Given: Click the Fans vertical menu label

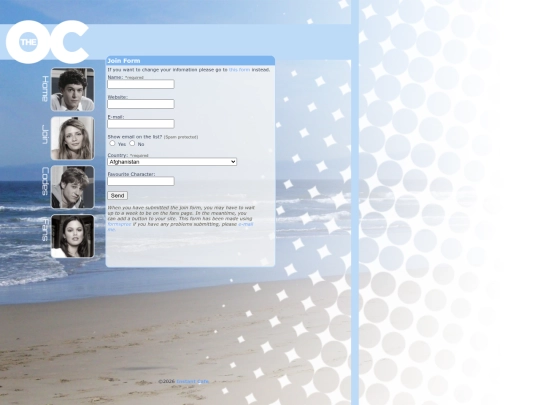Looking at the screenshot, I should pos(45,230).
